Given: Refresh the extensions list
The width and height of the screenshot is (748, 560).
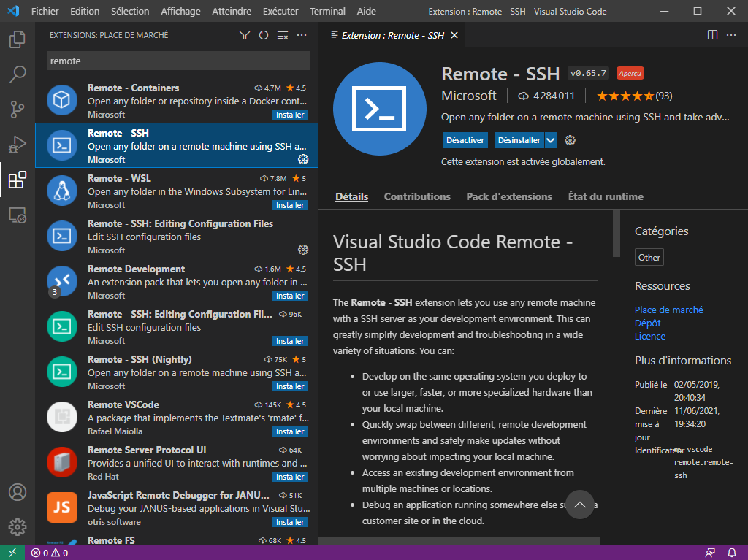Looking at the screenshot, I should [264, 35].
